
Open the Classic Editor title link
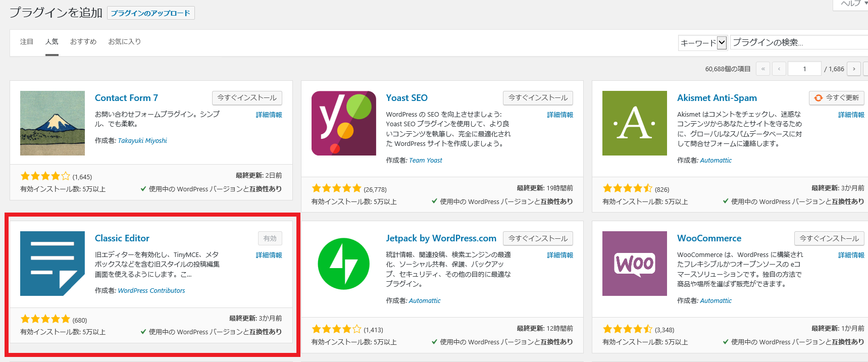122,238
